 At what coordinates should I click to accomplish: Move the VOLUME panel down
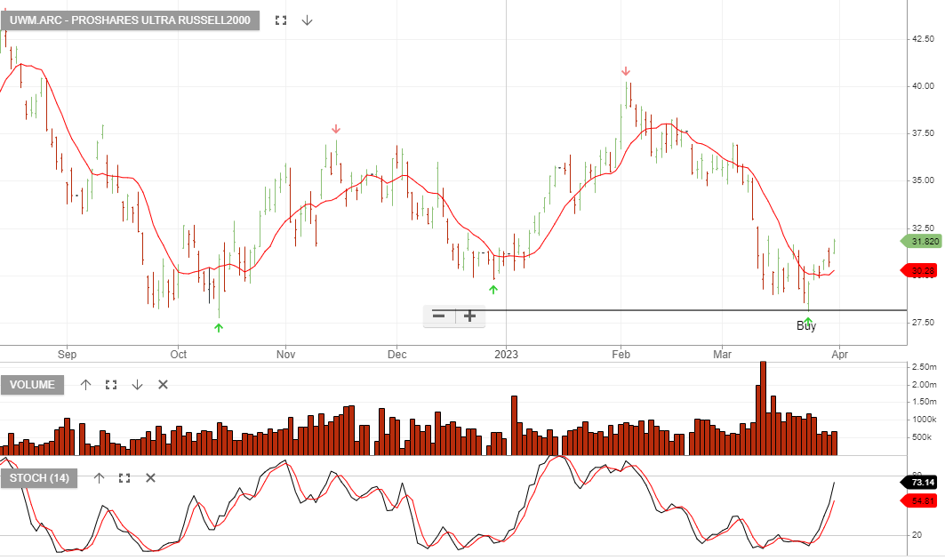[136, 384]
